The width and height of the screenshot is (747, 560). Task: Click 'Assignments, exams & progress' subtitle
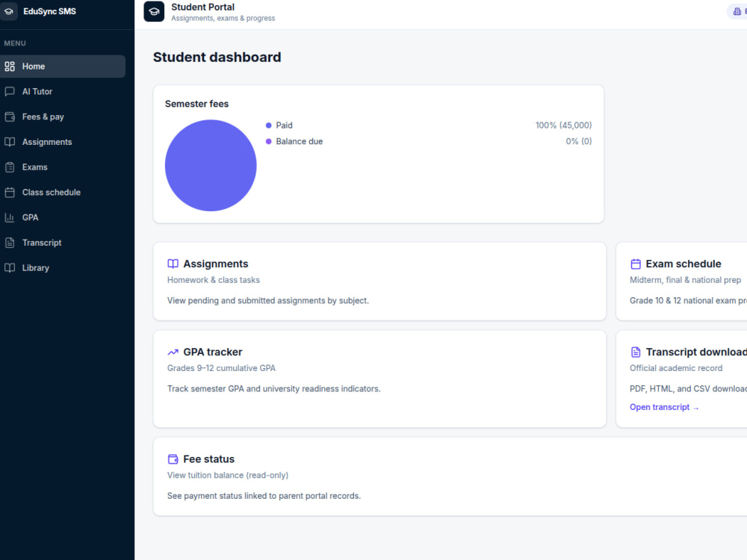(223, 18)
